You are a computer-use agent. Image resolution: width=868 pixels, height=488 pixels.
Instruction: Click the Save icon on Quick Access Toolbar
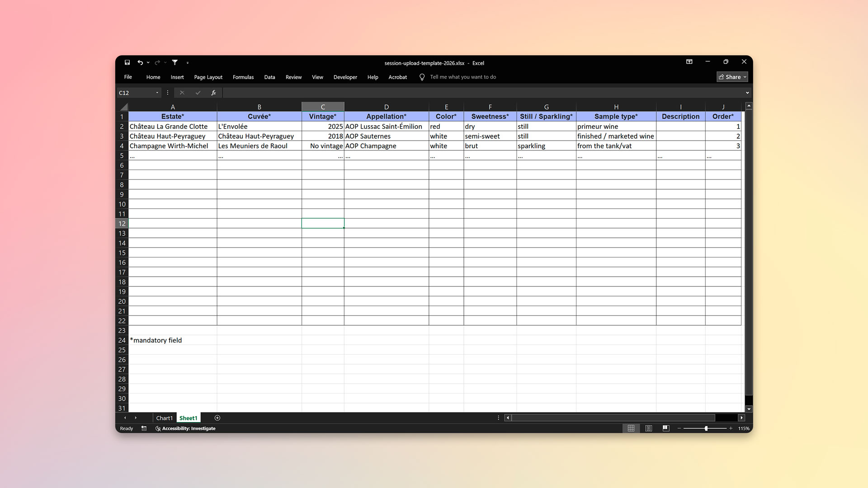tap(127, 63)
